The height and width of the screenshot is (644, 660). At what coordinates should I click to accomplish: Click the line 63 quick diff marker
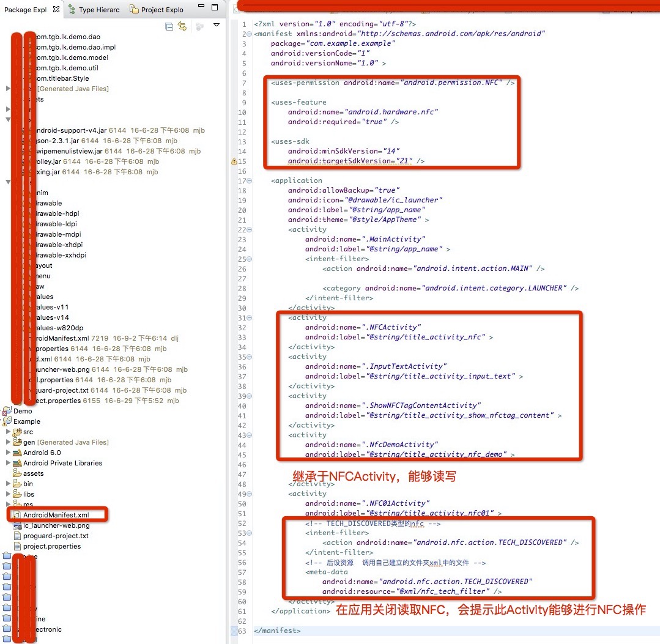pos(234,631)
